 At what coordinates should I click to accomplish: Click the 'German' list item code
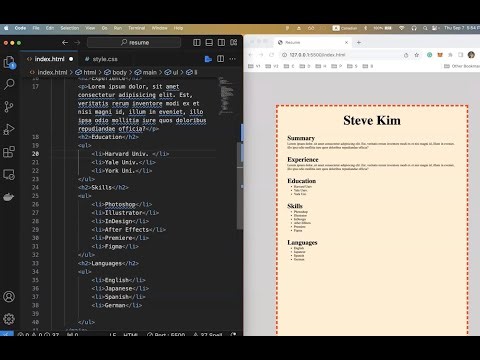point(117,305)
